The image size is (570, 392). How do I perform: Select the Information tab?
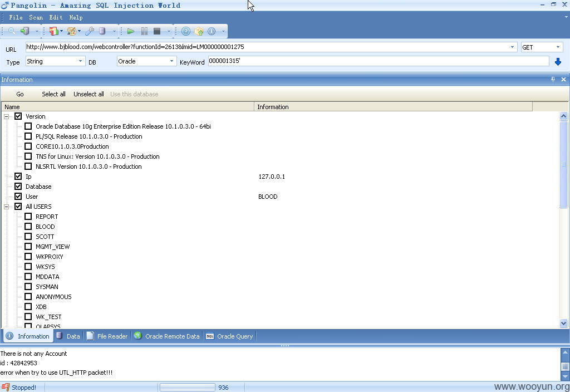(28, 336)
